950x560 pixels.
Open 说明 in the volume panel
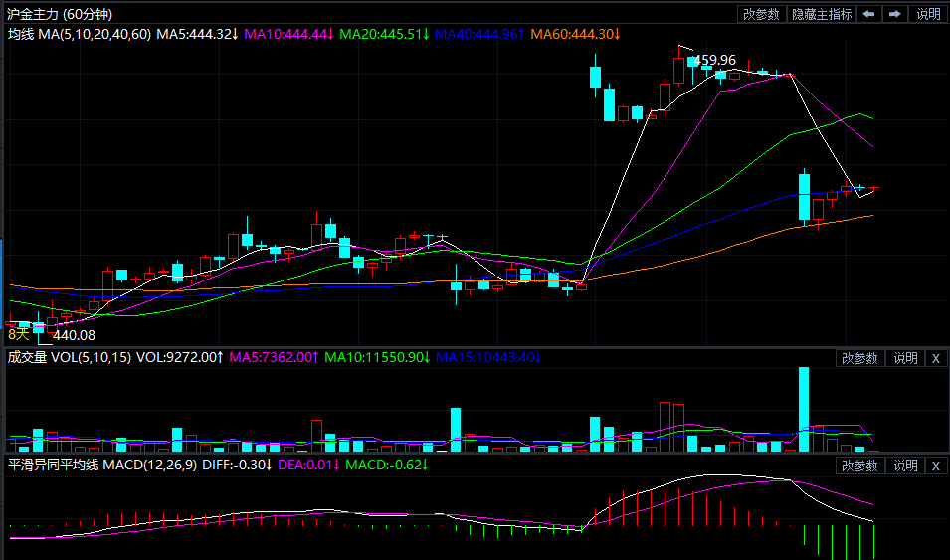click(905, 358)
